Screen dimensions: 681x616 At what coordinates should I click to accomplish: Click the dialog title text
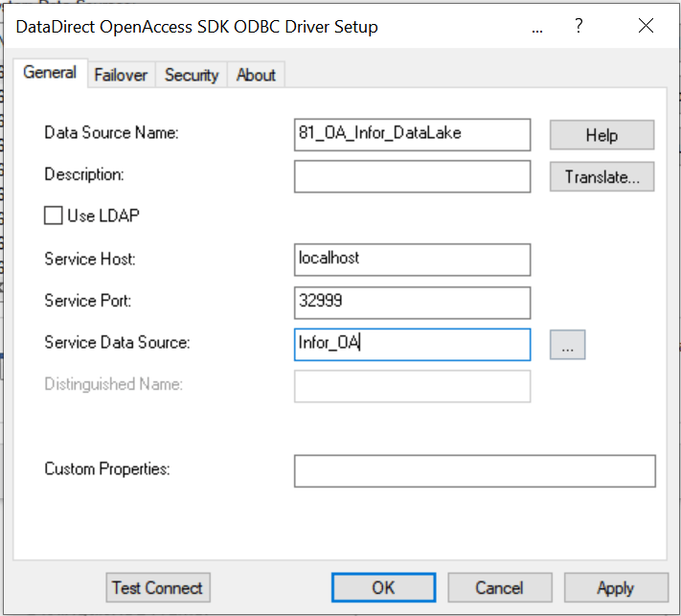pos(196,27)
